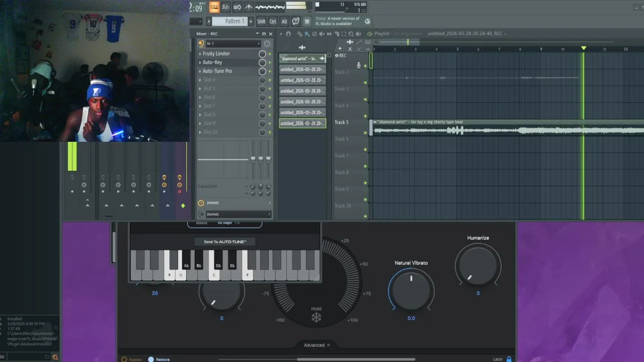This screenshot has width=644, height=362.
Task: Toggle Slot 4 enable LED in Mixer
Action: [x=269, y=80]
